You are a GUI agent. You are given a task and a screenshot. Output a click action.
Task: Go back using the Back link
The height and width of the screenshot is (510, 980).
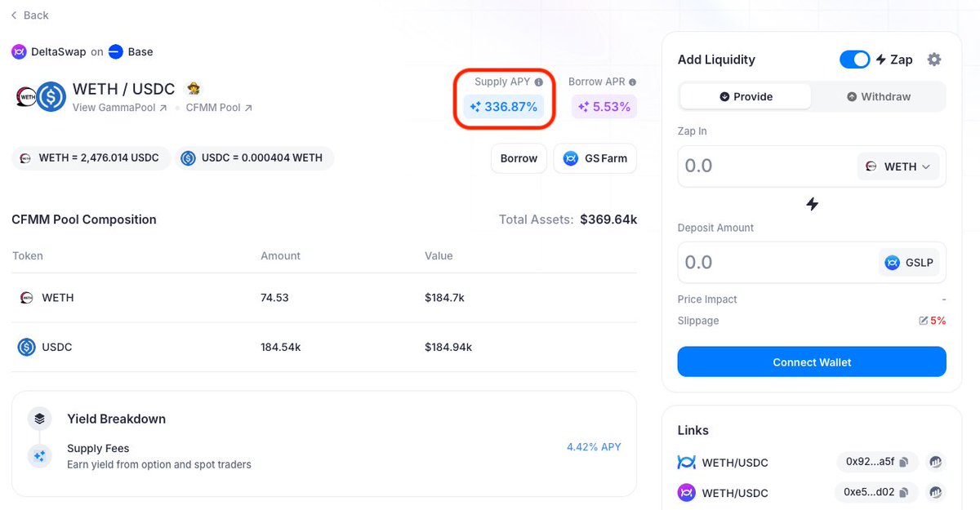30,15
